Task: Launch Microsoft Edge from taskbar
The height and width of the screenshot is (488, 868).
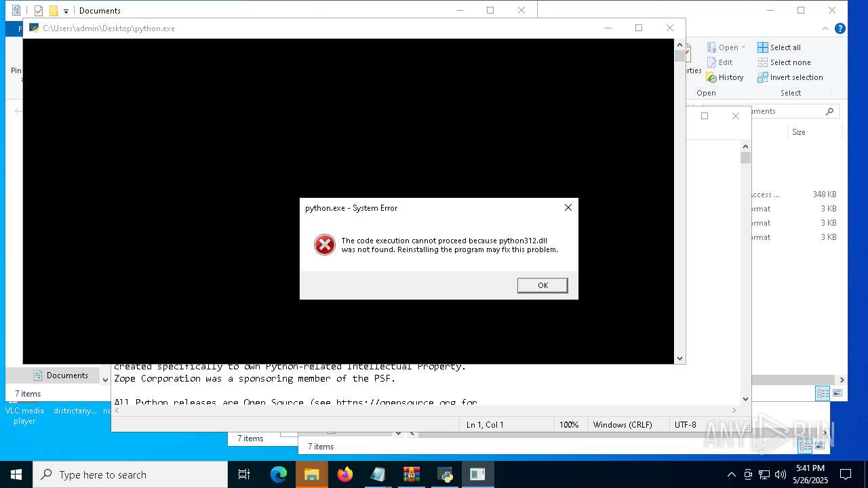Action: pos(279,474)
